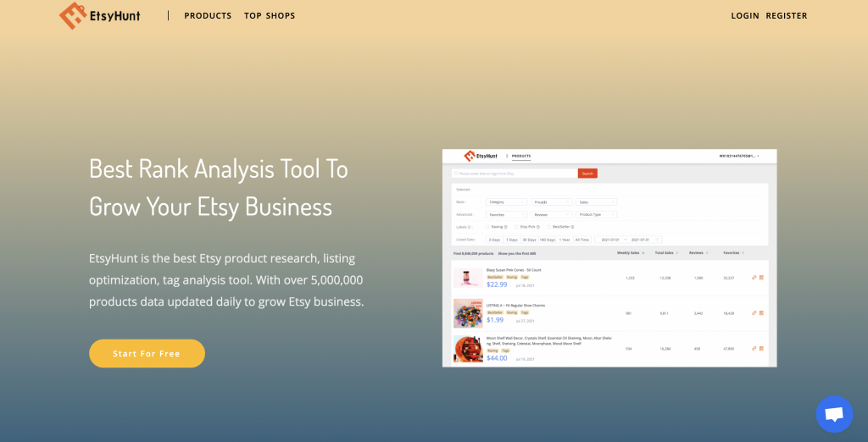Open the Blazy Susan Pink Cones listing title

coord(514,270)
